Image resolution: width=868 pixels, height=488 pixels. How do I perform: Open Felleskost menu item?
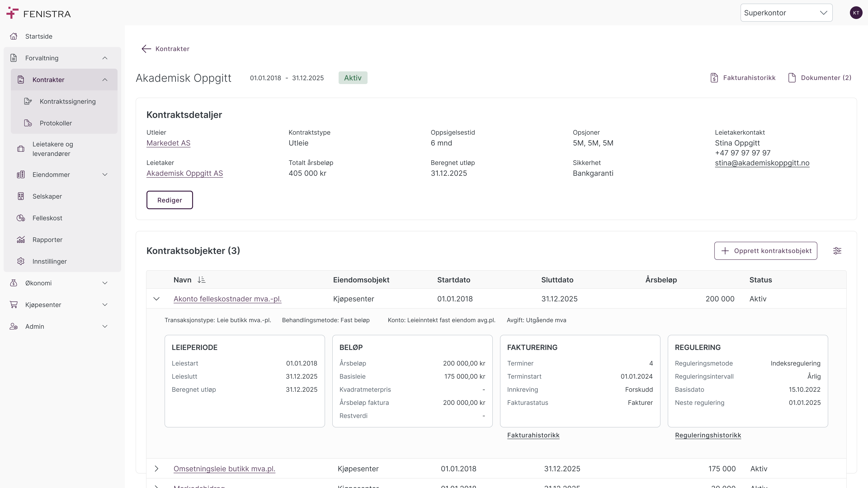[x=47, y=218]
